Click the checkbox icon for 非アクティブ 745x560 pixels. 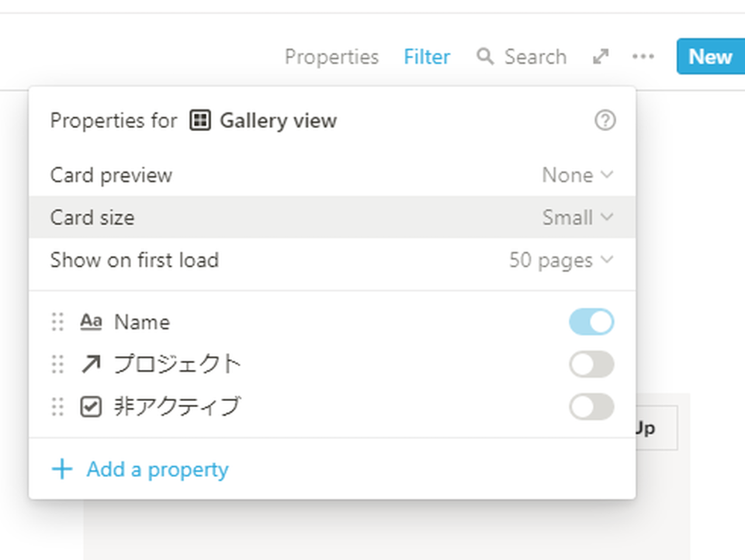point(91,407)
